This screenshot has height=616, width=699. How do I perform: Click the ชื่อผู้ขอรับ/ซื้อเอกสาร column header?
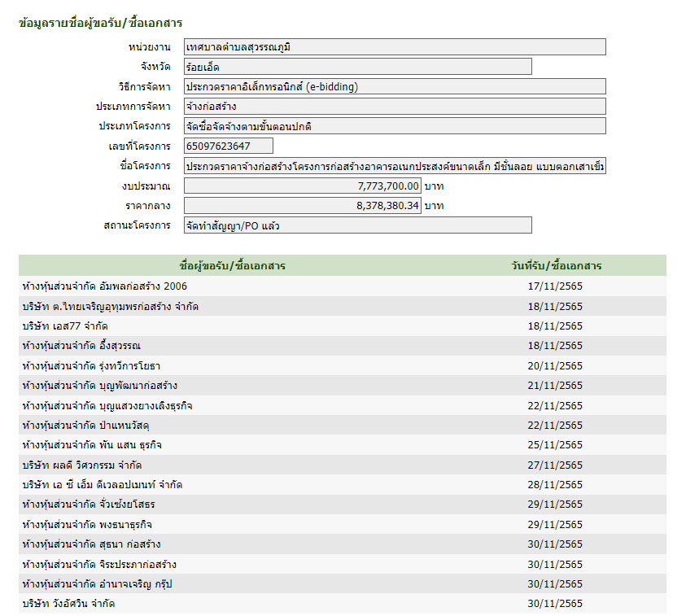232,266
